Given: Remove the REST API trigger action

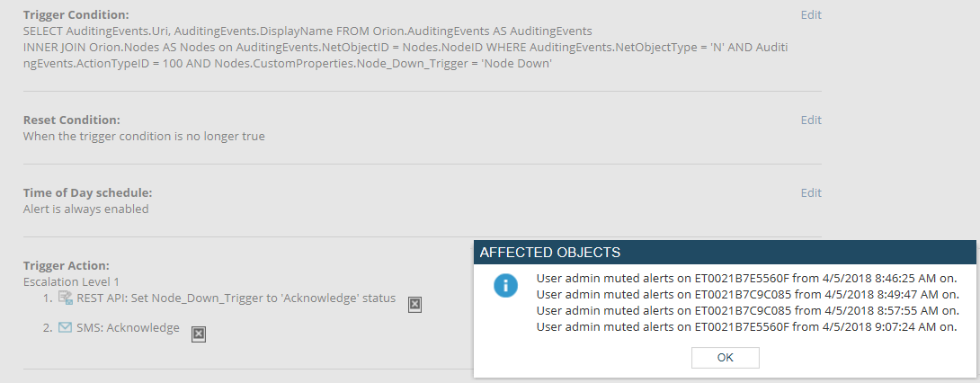Looking at the screenshot, I should 414,305.
